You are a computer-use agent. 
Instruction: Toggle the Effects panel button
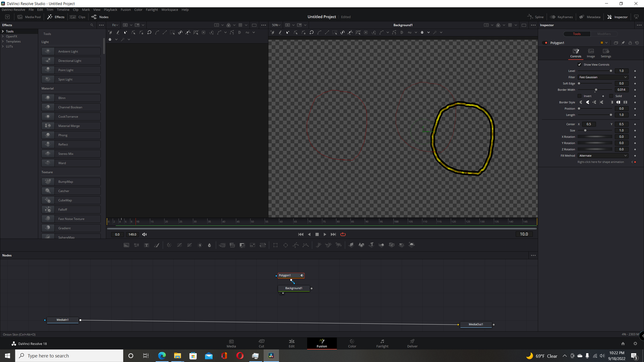coord(56,17)
